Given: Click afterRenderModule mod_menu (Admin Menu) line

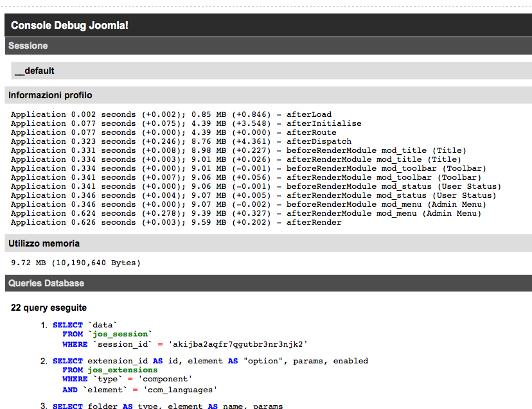Looking at the screenshot, I should [246, 213].
